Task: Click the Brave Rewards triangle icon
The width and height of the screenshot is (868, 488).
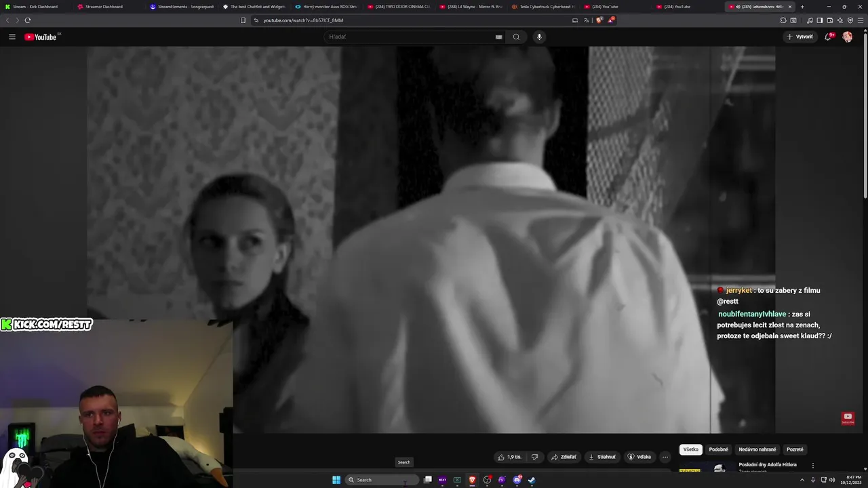Action: (610, 20)
